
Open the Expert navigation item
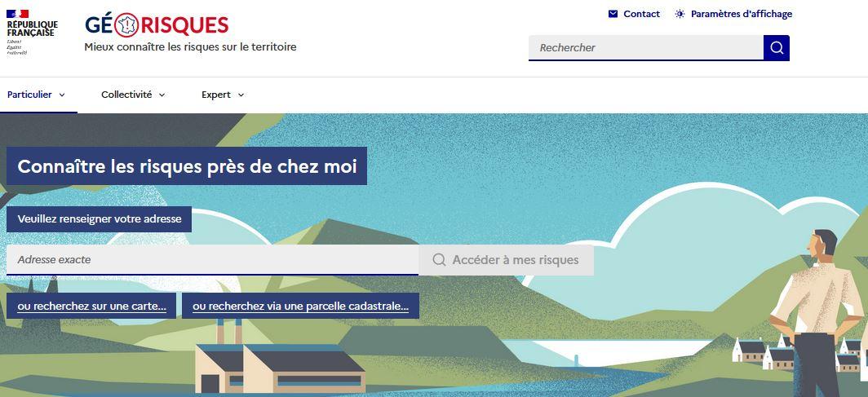tap(223, 95)
